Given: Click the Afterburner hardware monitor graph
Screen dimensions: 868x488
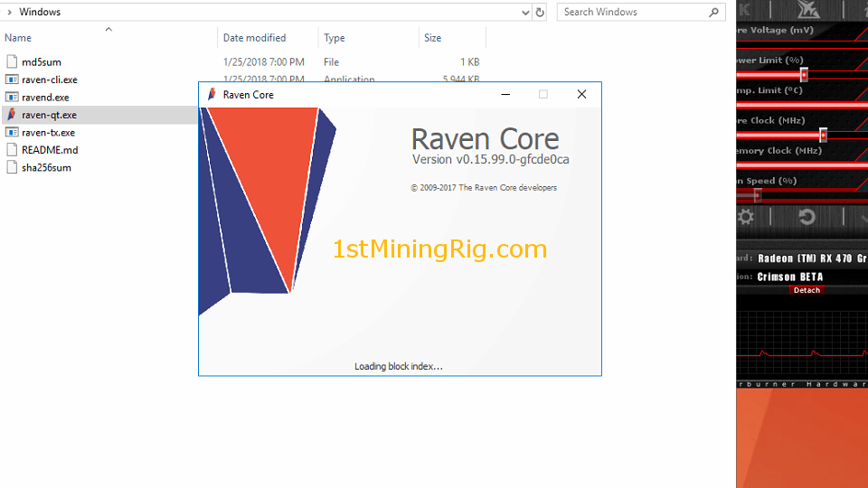Looking at the screenshot, I should [802, 343].
